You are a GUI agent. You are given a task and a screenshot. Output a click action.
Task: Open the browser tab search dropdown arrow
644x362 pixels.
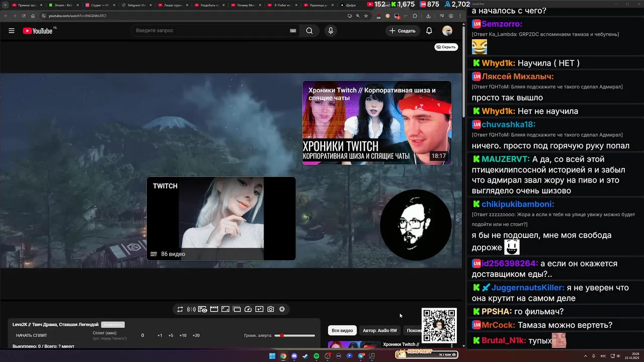(5, 5)
